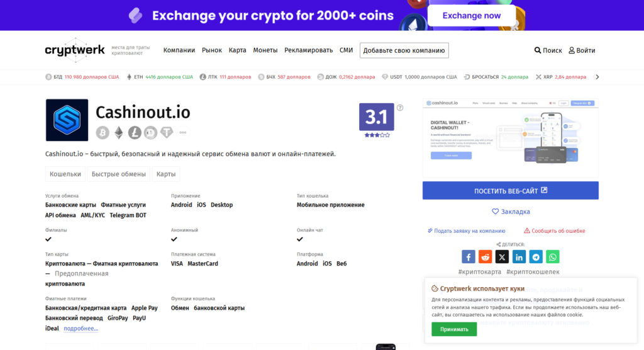The width and height of the screenshot is (644, 350).
Task: Open the cashinout.io website preview thumbnail
Action: (511, 138)
